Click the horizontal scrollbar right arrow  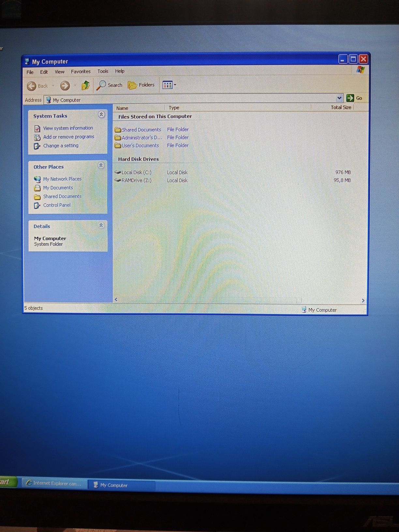363,301
